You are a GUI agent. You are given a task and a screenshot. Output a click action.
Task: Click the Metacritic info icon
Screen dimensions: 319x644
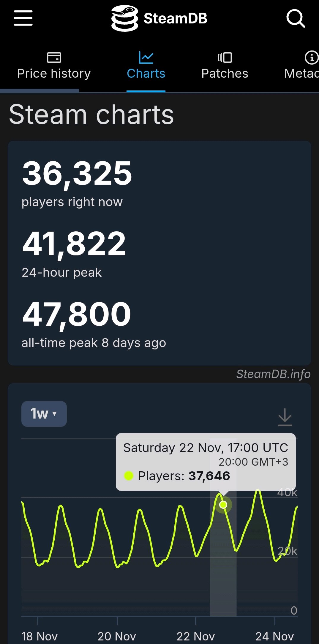pyautogui.click(x=311, y=57)
